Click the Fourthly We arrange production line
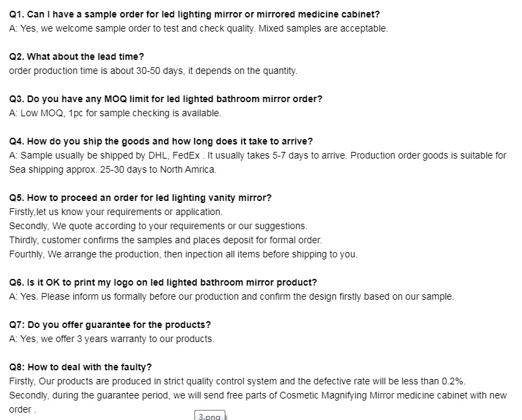This screenshot has height=420, width=522. (184, 255)
